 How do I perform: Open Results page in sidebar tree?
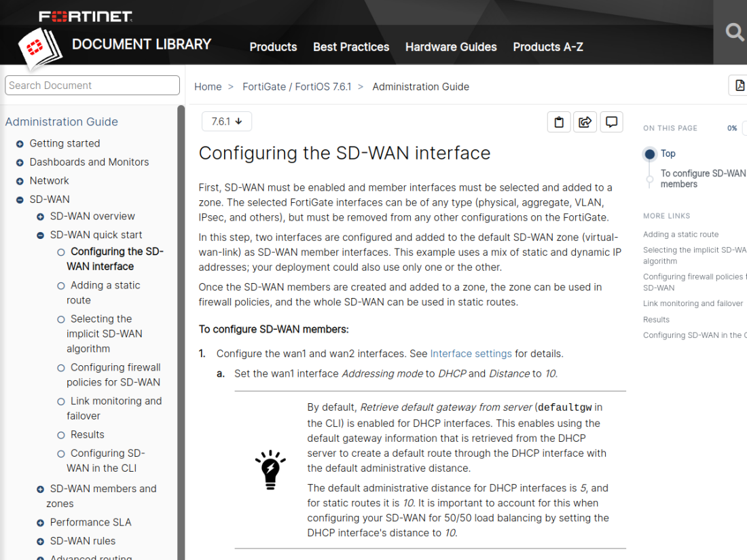point(87,434)
